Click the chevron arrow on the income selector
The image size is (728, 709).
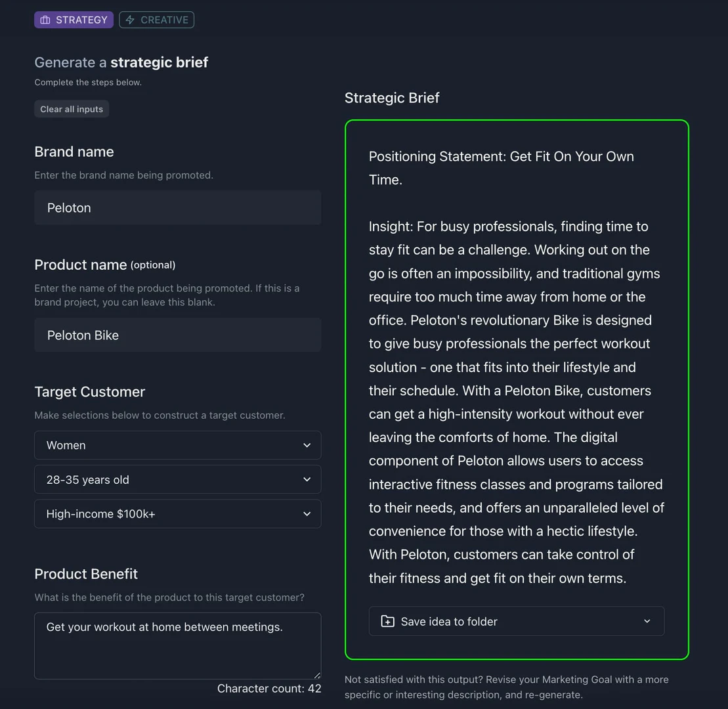coord(307,513)
